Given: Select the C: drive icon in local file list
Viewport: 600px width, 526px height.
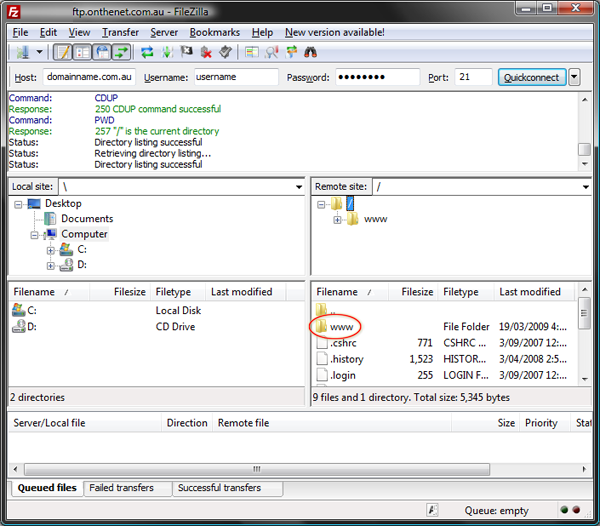Looking at the screenshot, I should click(x=18, y=310).
